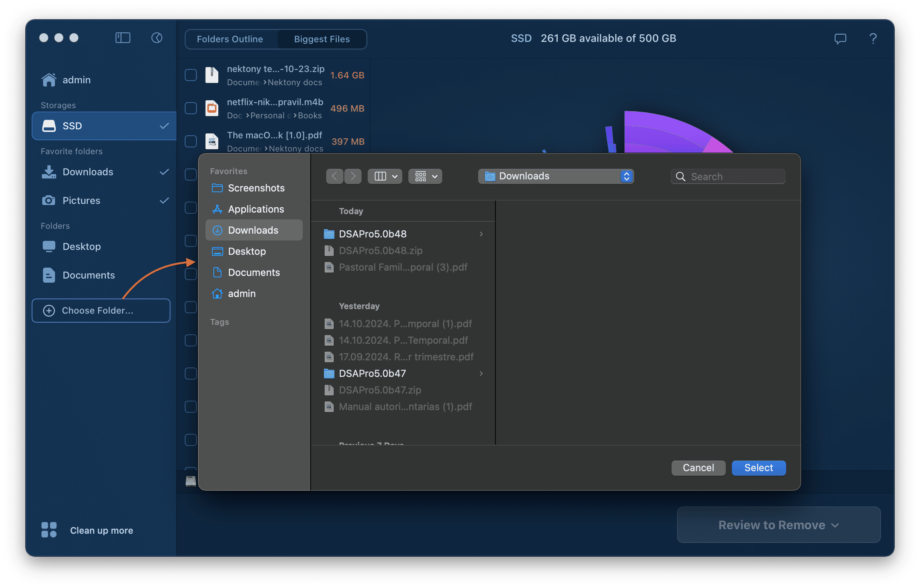The width and height of the screenshot is (920, 588).
Task: Click the Desktop monitor icon in Folders
Action: [x=49, y=246]
